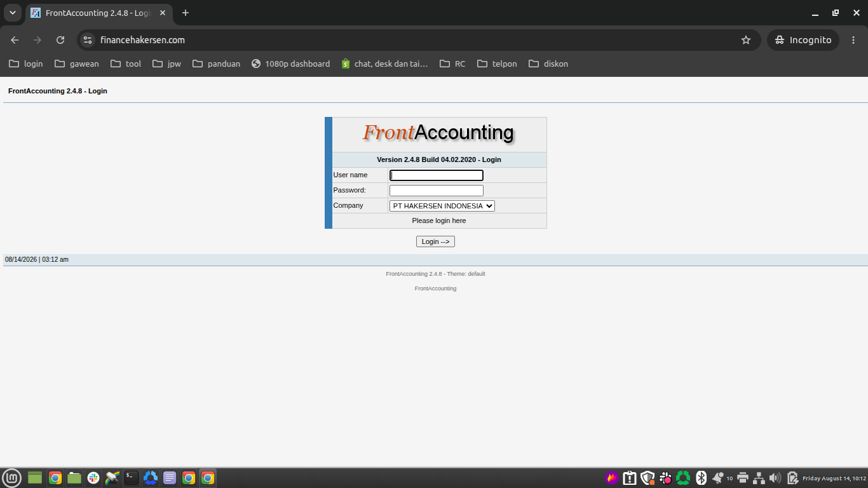Bookmark this page with the star icon
Screen dimensions: 868x488
(746, 40)
